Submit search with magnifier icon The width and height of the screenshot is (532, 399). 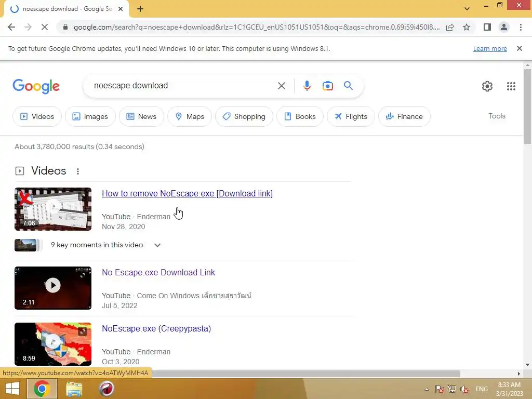click(348, 86)
